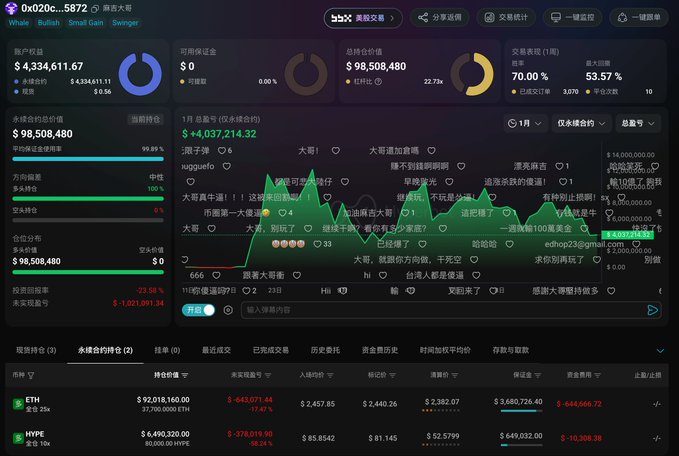
Task: Open the 1月 time period dropdown
Action: (524, 123)
